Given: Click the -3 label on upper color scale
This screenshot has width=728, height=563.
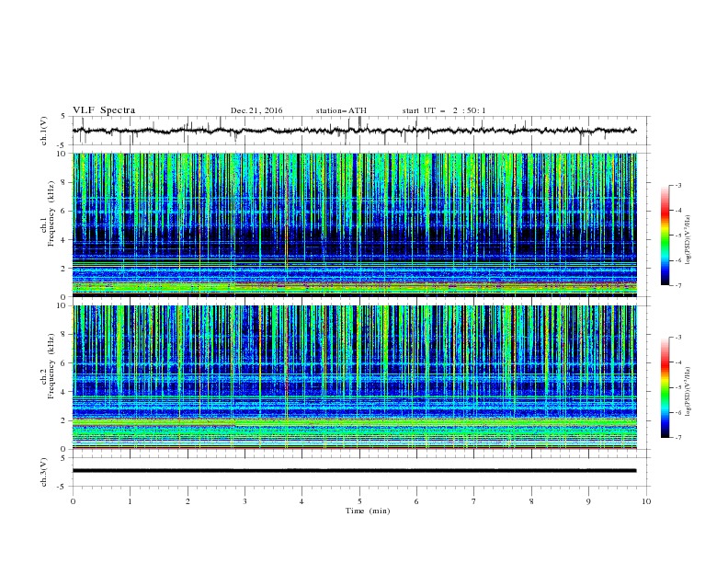Looking at the screenshot, I should (x=678, y=185).
